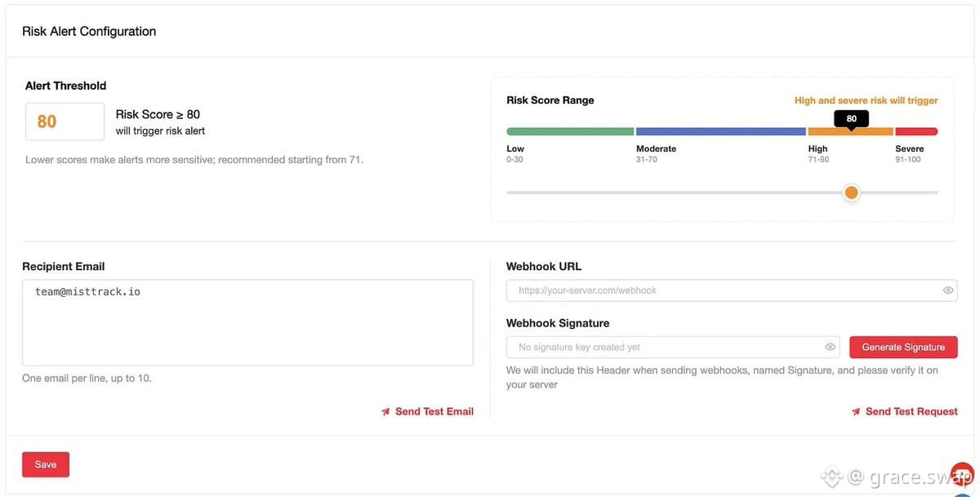
Task: Focus the Webhook URL input field
Action: click(x=732, y=290)
